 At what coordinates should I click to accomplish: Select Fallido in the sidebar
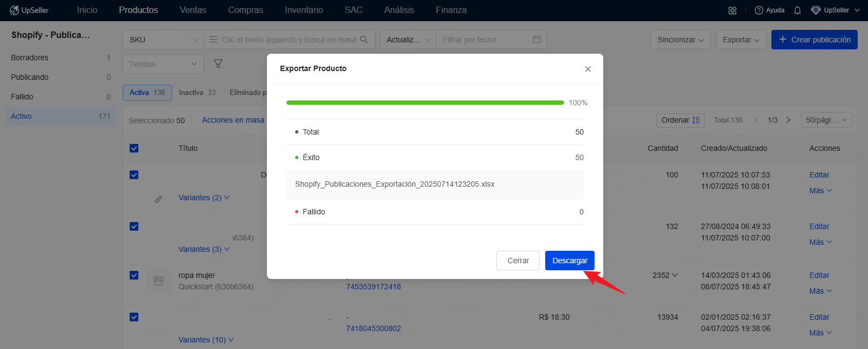[61, 97]
